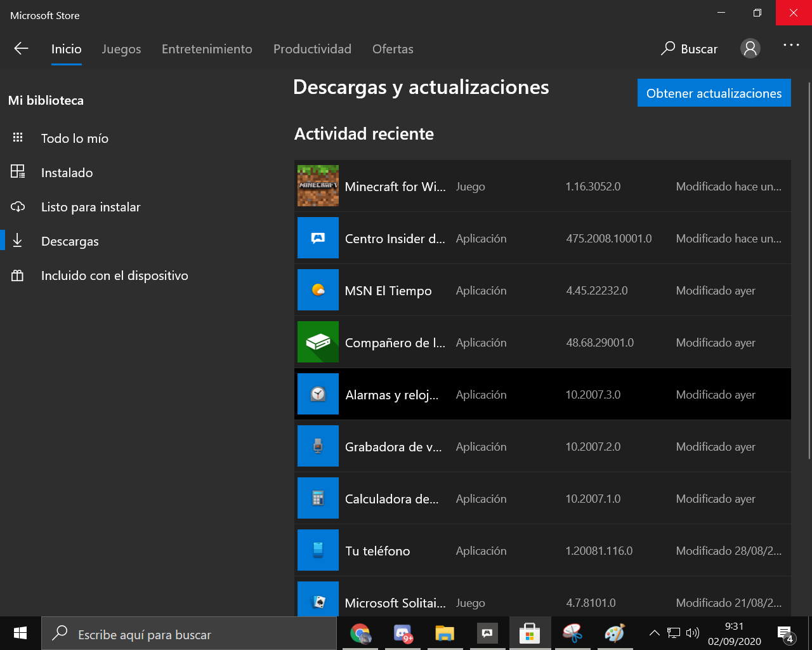Click the gift icon for Incluido con el dispositivo
The height and width of the screenshot is (650, 812).
coord(18,275)
